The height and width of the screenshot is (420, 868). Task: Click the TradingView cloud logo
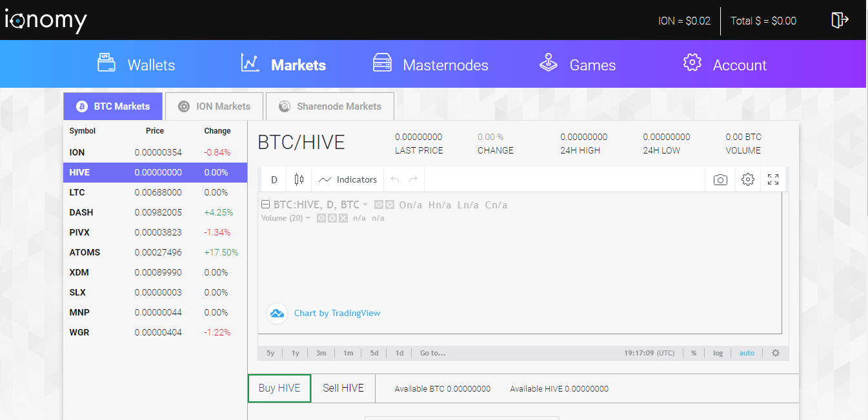(x=277, y=314)
